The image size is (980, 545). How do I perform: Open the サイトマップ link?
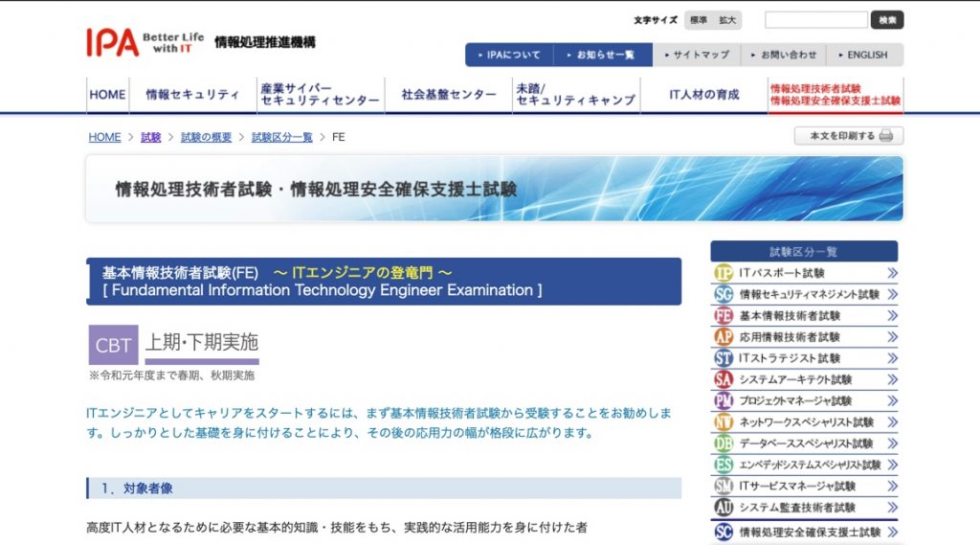[x=697, y=55]
